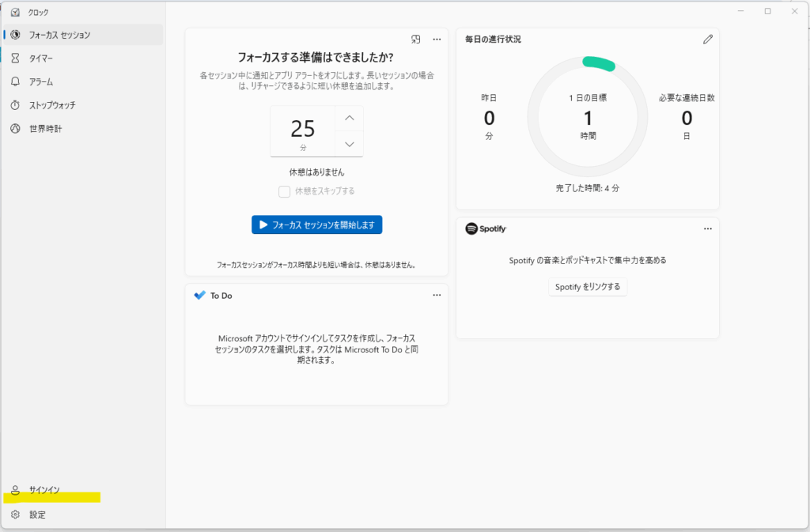Click the 毎日の進行状況 heading
This screenshot has width=810, height=532.
pyautogui.click(x=493, y=40)
